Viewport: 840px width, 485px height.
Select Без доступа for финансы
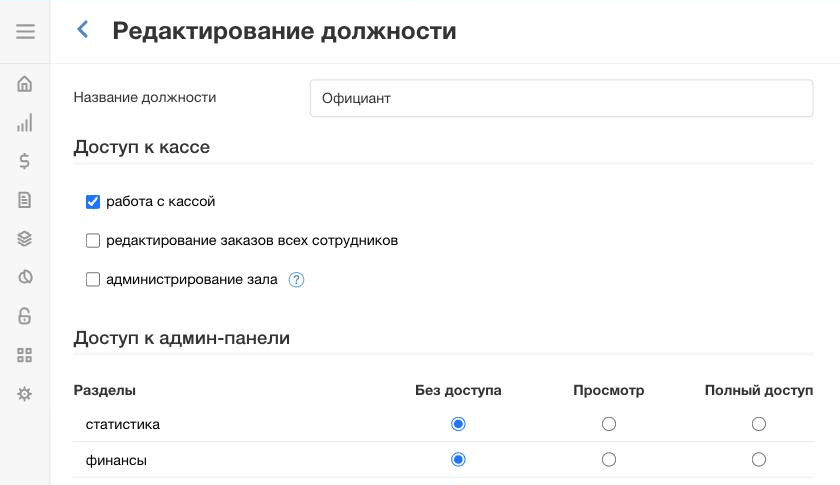(458, 459)
